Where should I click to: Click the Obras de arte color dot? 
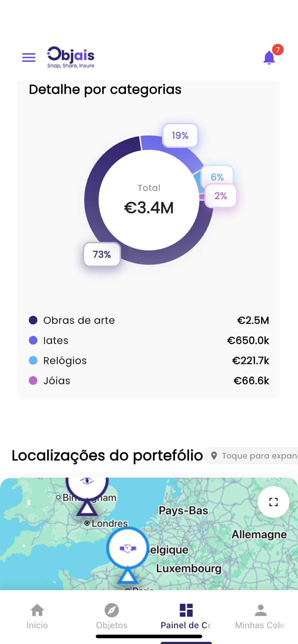[33, 320]
